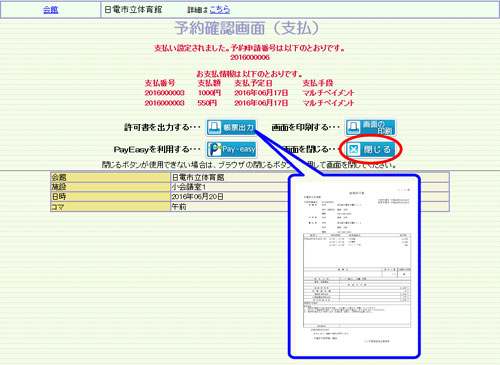The image size is (500, 365).
Task: Click the 予約確認画面（支払） page title
Action: (x=247, y=28)
